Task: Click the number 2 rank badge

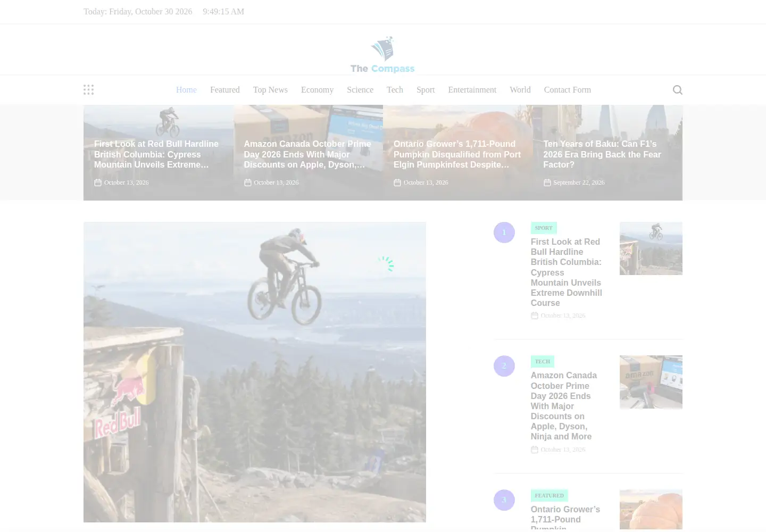Action: [x=504, y=366]
